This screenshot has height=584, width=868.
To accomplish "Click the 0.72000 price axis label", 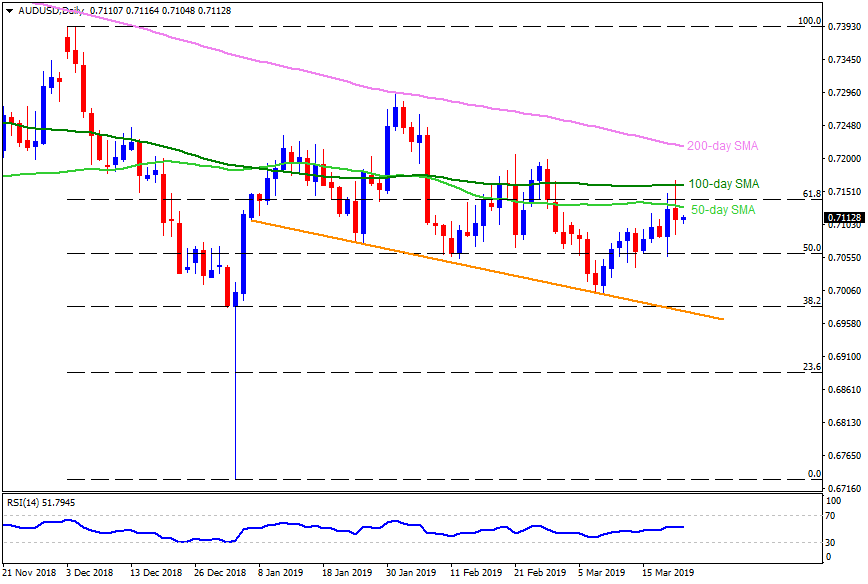I will coord(846,159).
